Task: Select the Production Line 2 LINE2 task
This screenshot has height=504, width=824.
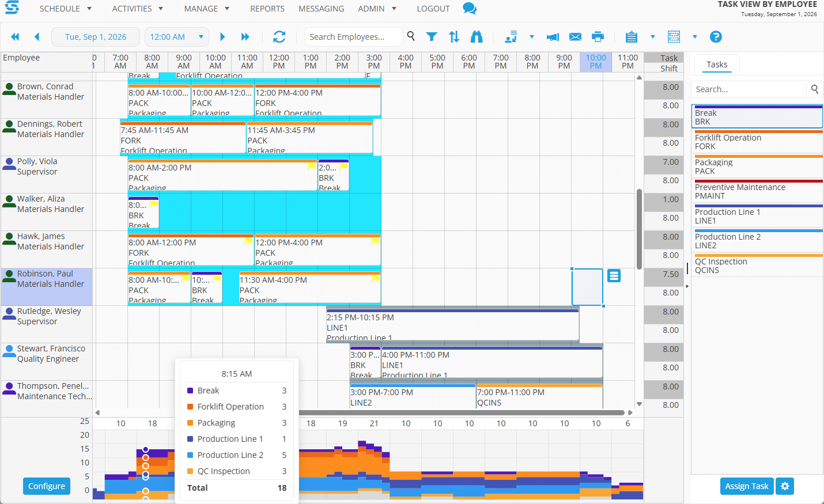Action: [757, 240]
